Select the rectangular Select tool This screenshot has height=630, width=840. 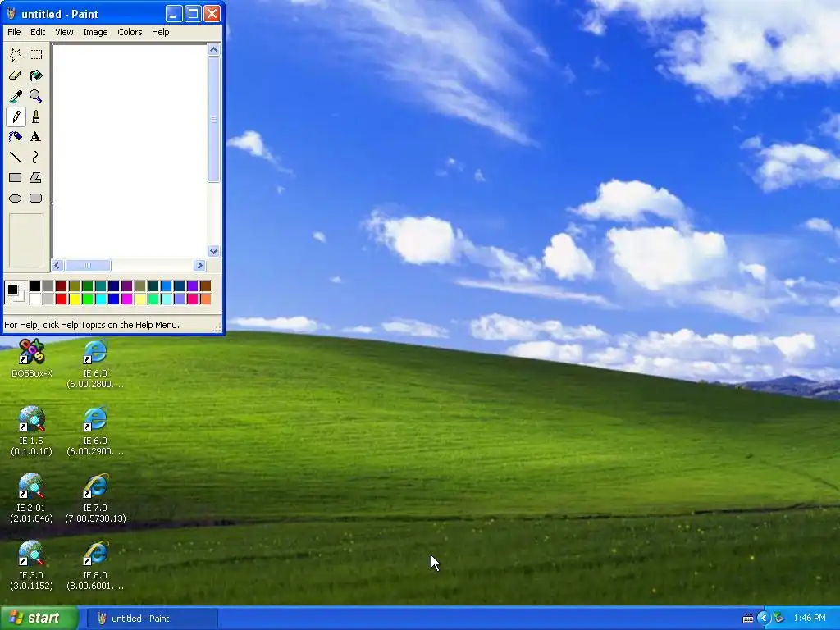tap(35, 55)
